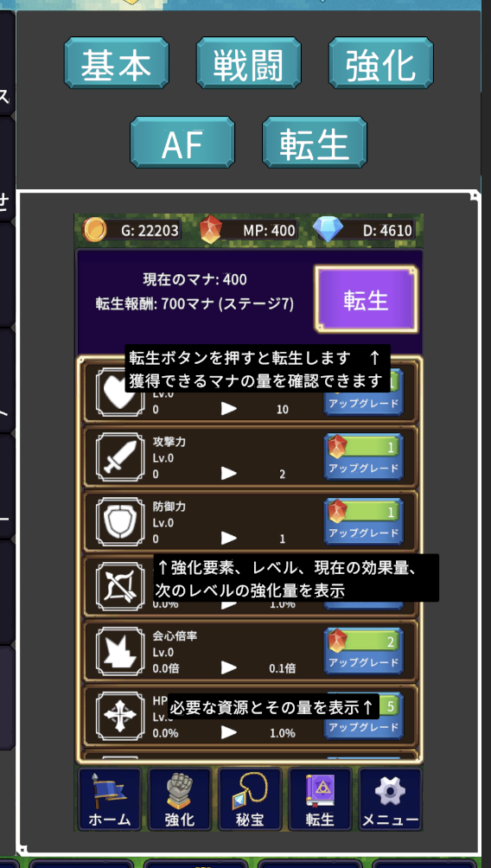
Task: Click the purple 転生 rebirth button
Action: (366, 299)
